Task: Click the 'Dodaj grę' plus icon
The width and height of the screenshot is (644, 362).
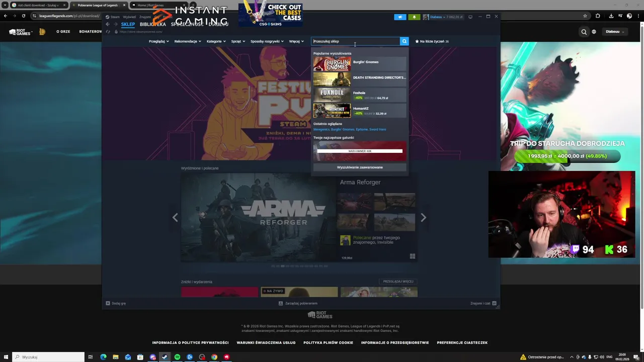Action: (x=108, y=303)
